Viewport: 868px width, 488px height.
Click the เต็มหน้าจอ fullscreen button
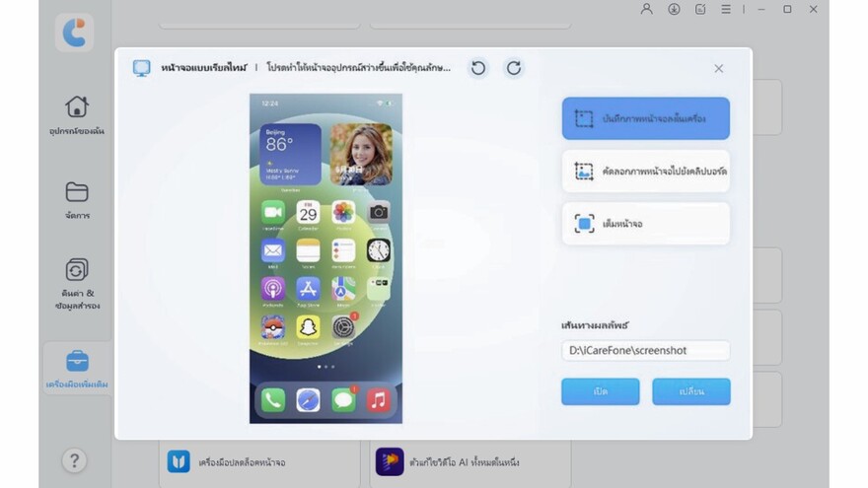click(x=645, y=224)
